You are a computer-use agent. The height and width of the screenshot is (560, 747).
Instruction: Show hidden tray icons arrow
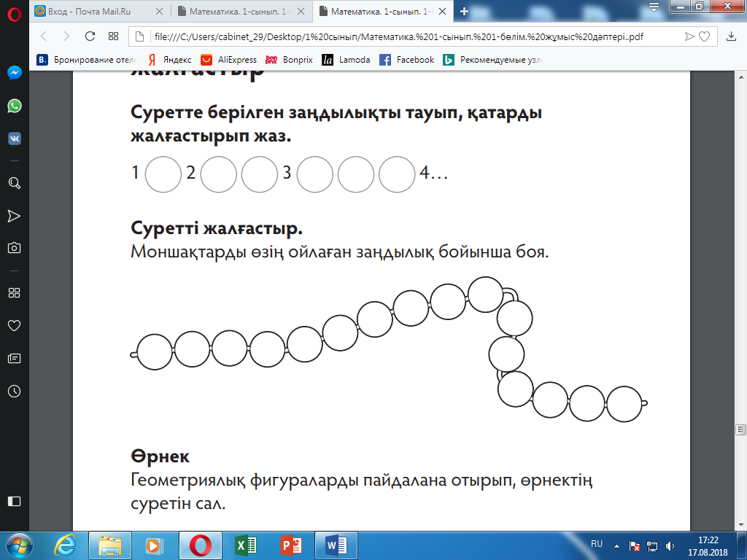616,546
